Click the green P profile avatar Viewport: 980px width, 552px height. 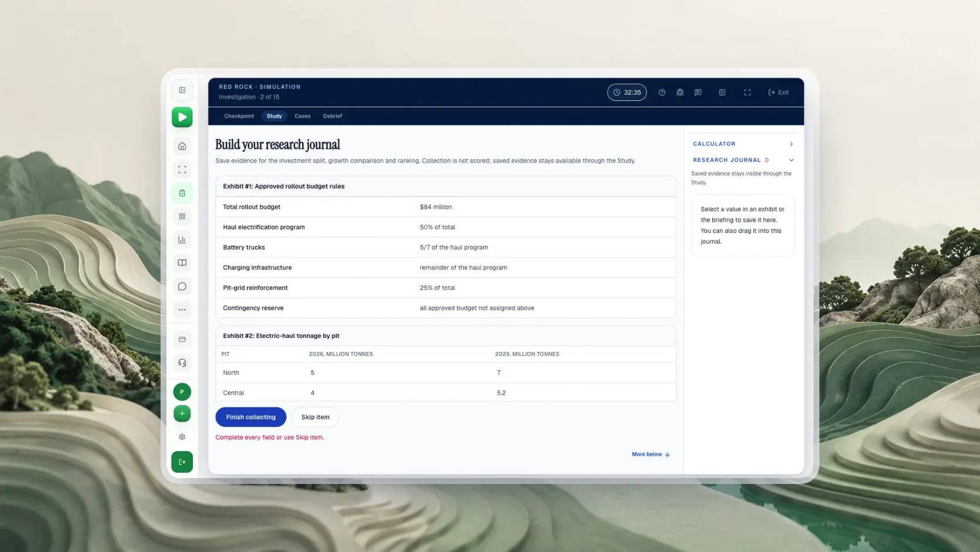click(x=182, y=392)
